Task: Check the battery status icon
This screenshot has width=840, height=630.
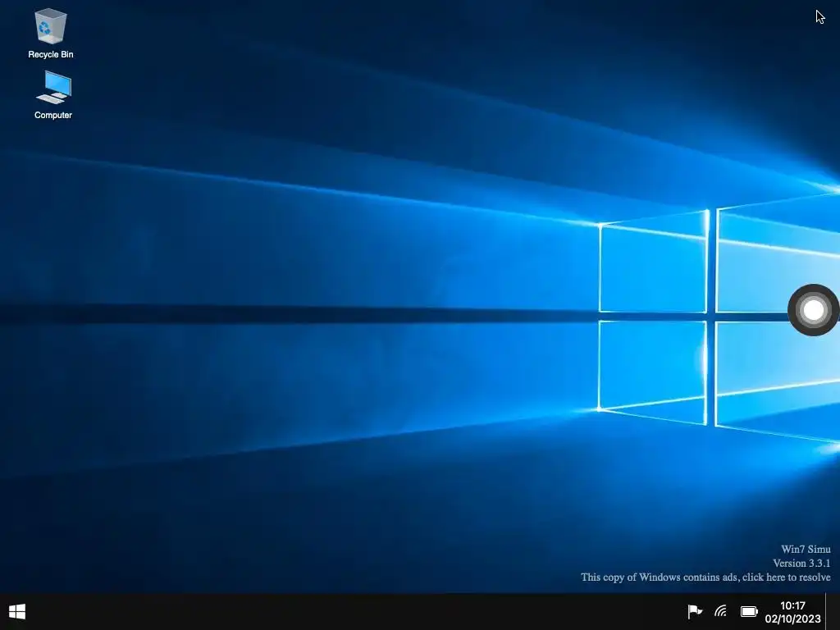Action: [749, 611]
